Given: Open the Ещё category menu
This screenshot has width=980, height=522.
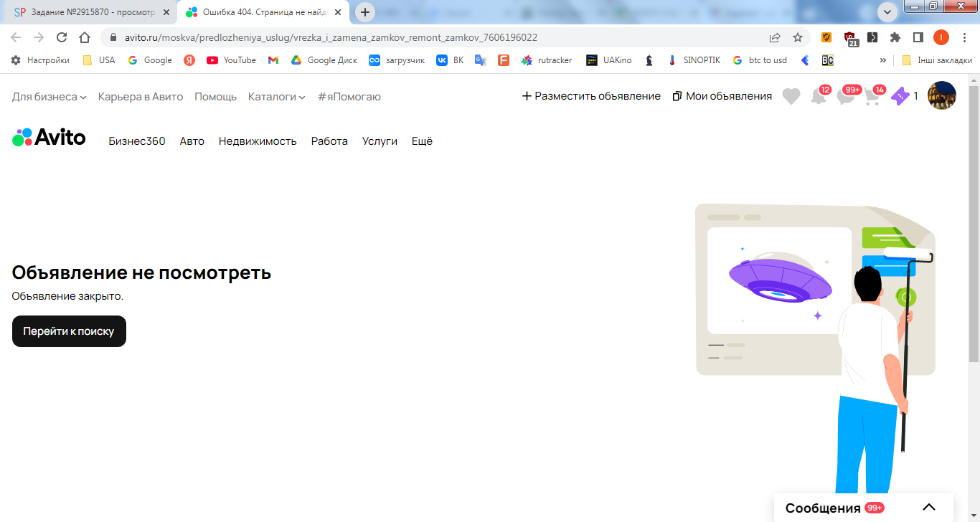Looking at the screenshot, I should point(422,141).
